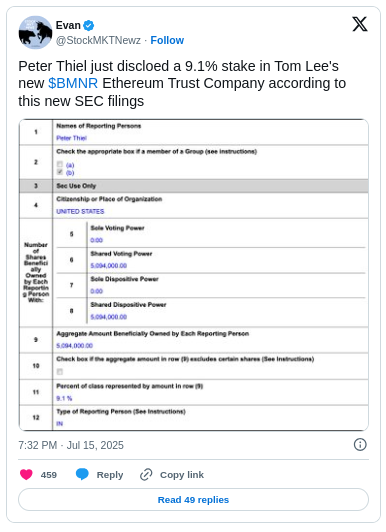Click the Evan display name
386x532 pixels.
tap(68, 25)
